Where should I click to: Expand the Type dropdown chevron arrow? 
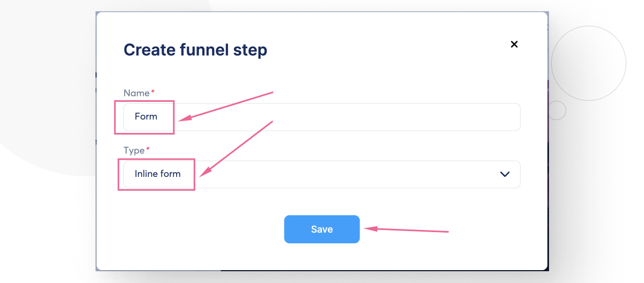(x=504, y=174)
